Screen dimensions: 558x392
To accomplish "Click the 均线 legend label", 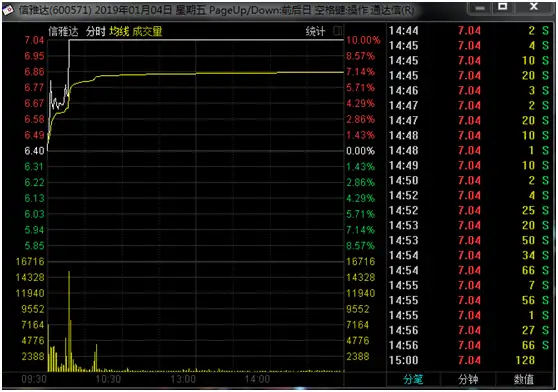I will click(119, 31).
